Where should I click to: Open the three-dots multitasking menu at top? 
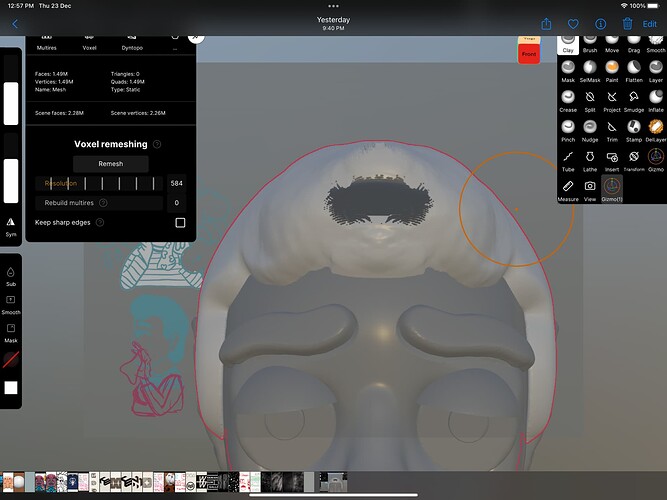tap(334, 6)
